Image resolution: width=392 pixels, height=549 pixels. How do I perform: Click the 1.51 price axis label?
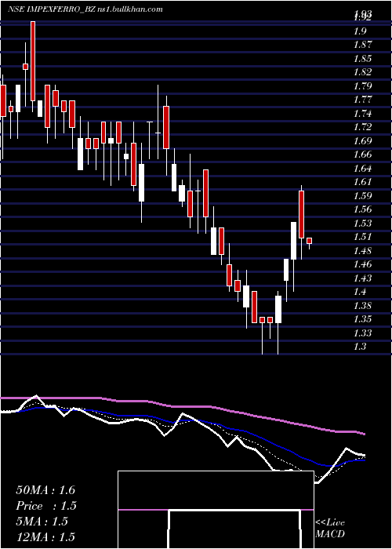(x=363, y=238)
